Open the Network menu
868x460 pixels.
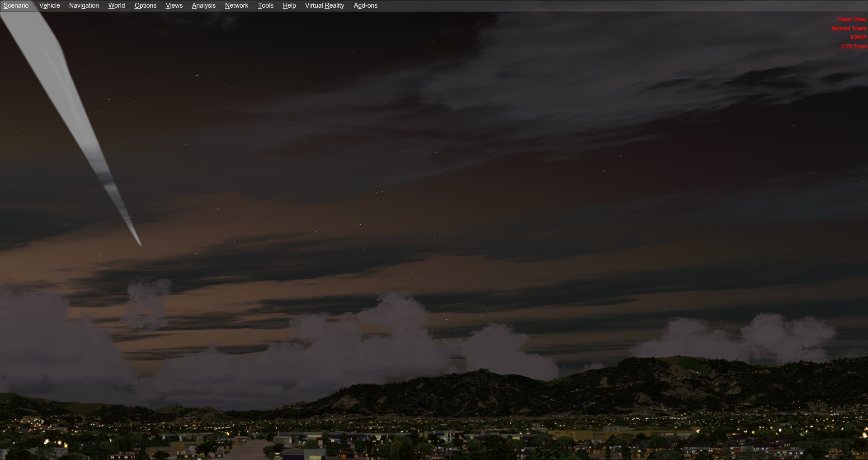(236, 5)
